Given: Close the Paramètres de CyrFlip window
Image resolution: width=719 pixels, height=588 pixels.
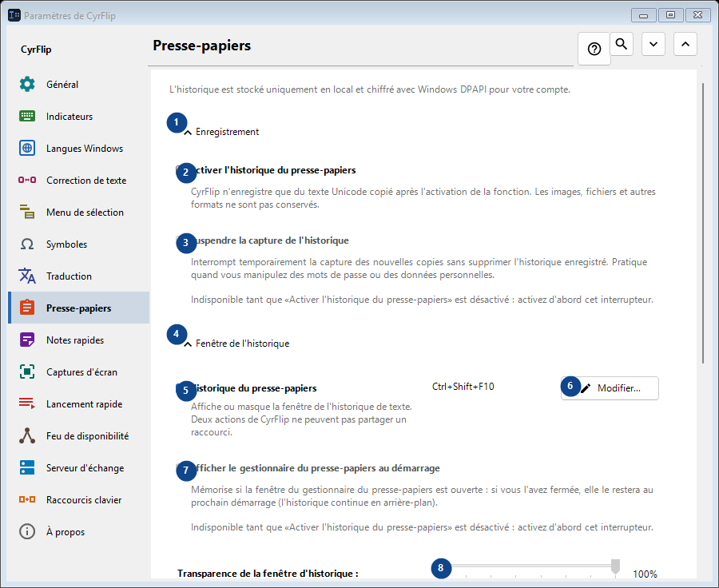Looking at the screenshot, I should [x=698, y=15].
